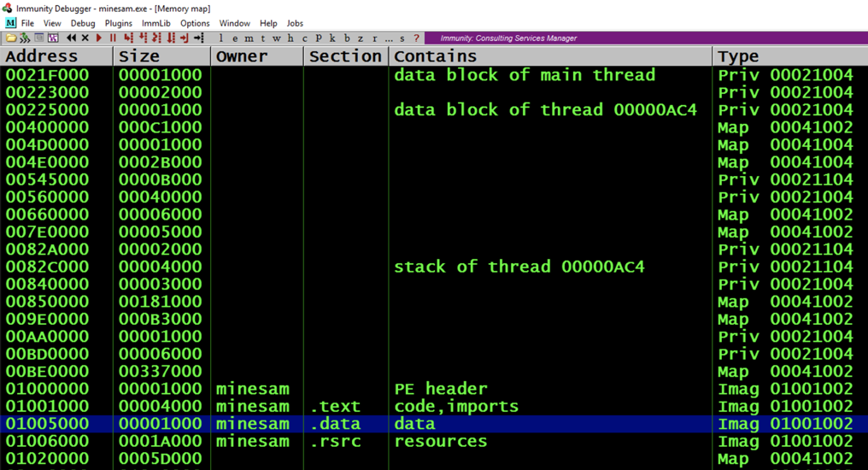
Task: Click the running-man attach icon in toolbar
Action: [x=25, y=38]
